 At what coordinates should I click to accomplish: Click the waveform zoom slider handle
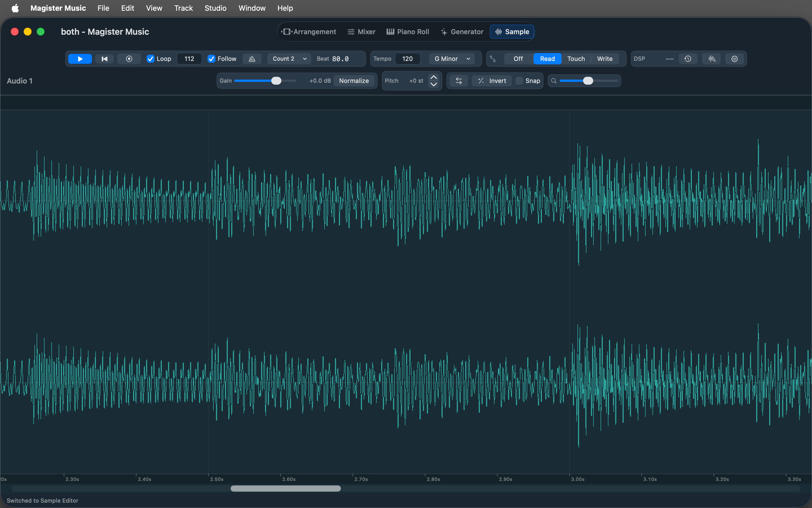588,81
